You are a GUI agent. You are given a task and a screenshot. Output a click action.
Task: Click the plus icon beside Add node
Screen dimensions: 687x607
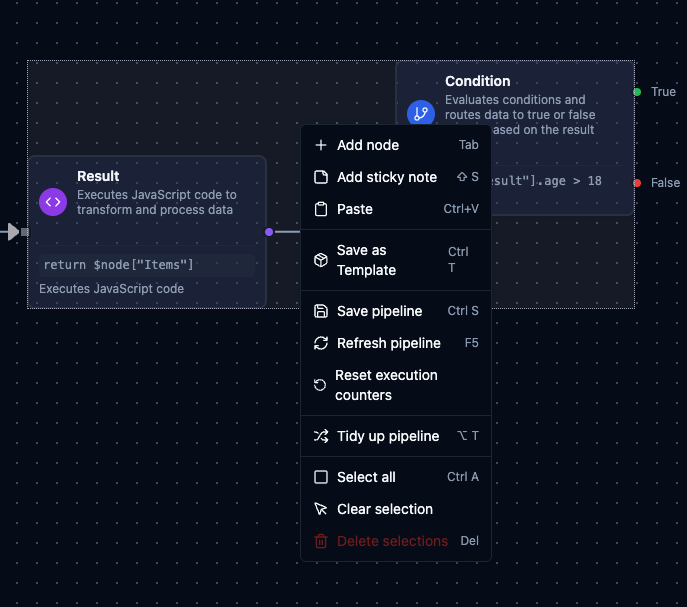tap(321, 145)
